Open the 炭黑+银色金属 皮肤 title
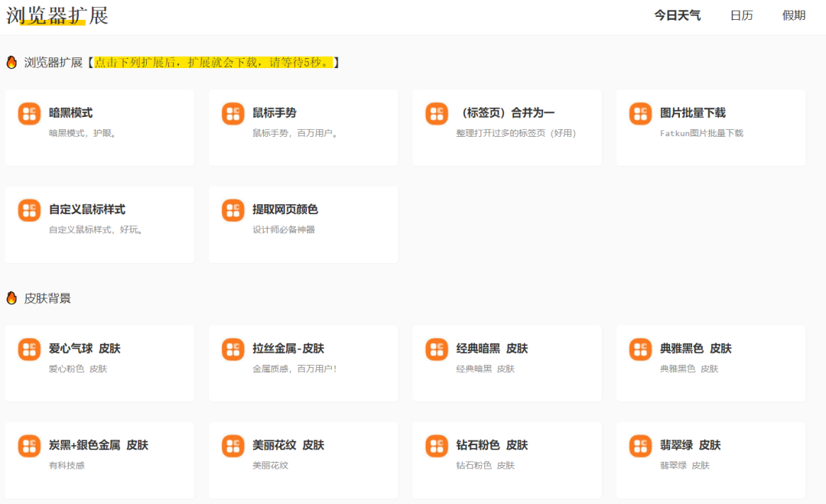This screenshot has width=826, height=504. click(x=99, y=445)
